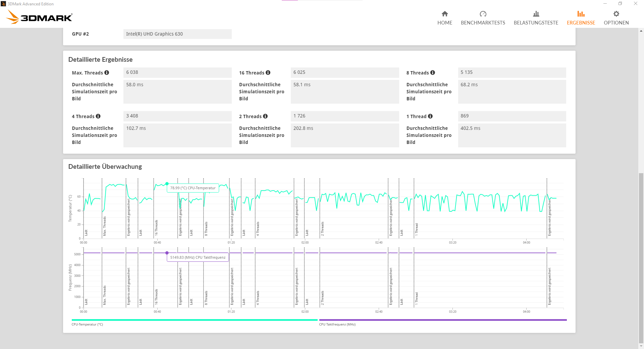Click the 202.8 ms simulation time value
644x349 pixels.
point(345,135)
